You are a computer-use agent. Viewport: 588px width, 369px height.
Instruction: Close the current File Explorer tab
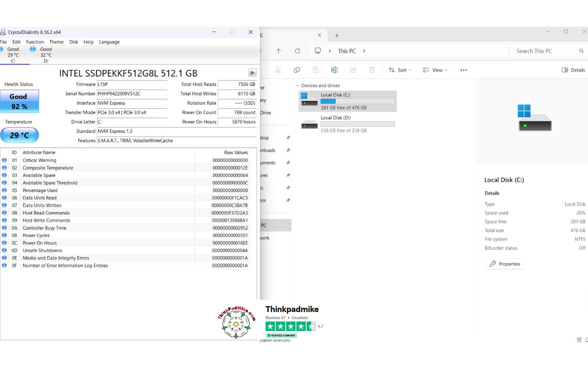pos(319,35)
